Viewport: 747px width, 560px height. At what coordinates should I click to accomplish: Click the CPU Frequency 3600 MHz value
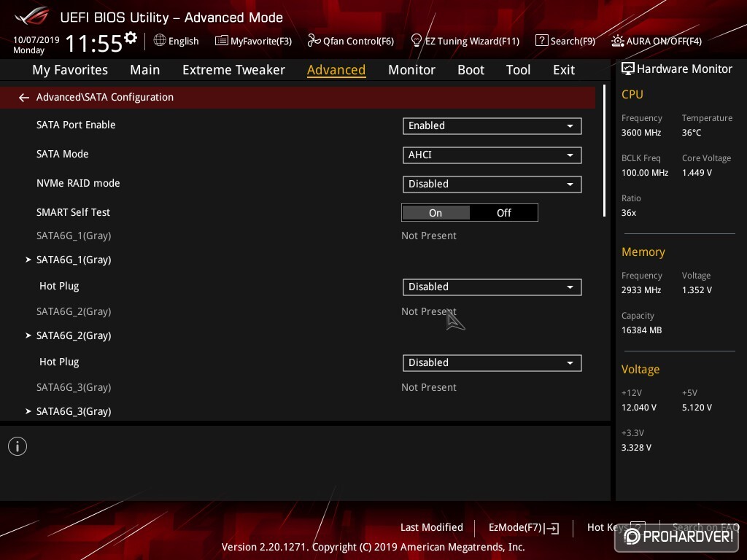(640, 133)
